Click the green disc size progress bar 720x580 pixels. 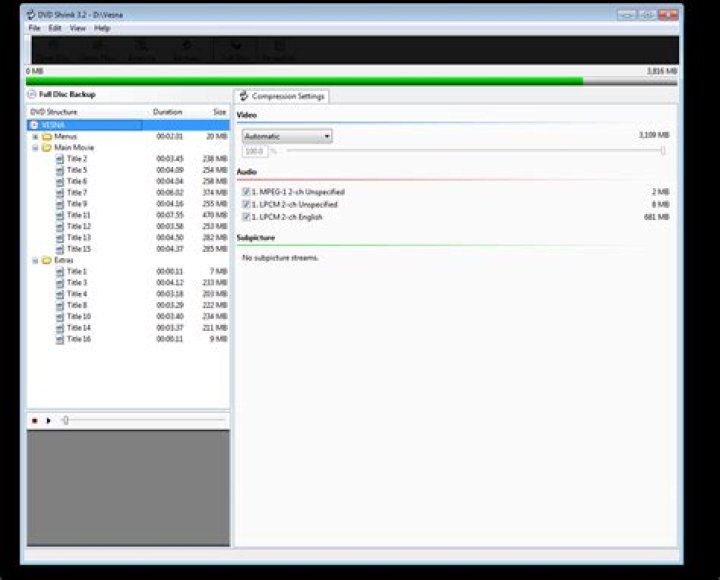click(x=351, y=82)
